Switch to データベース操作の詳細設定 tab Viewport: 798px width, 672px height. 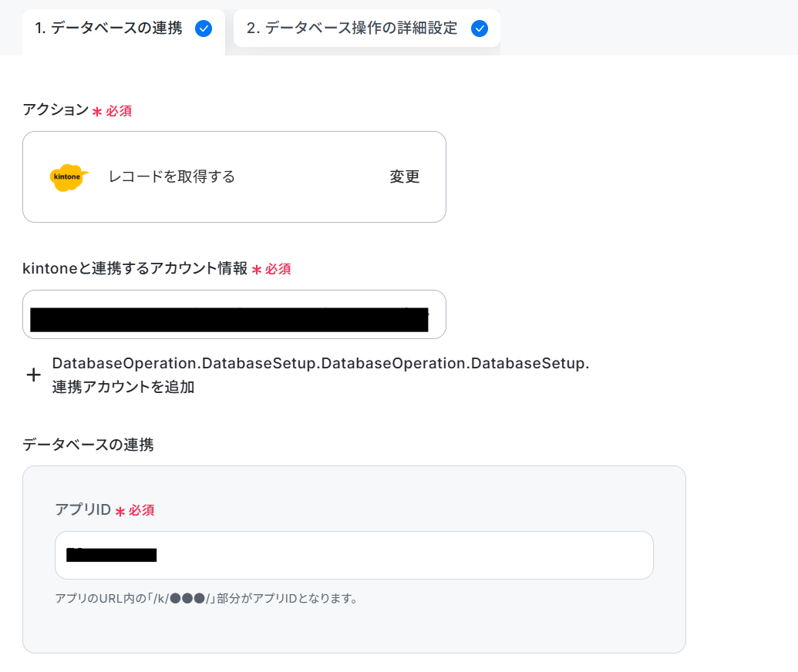click(x=366, y=29)
